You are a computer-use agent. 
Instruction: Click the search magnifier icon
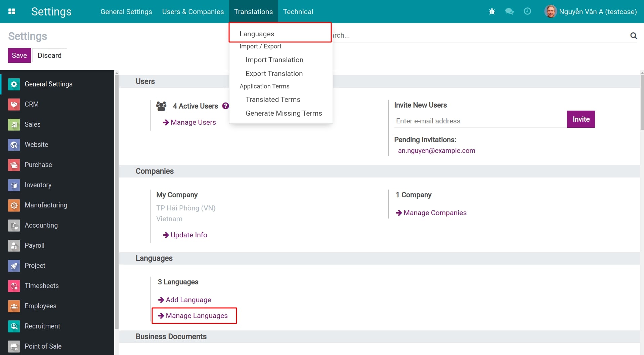click(x=633, y=35)
